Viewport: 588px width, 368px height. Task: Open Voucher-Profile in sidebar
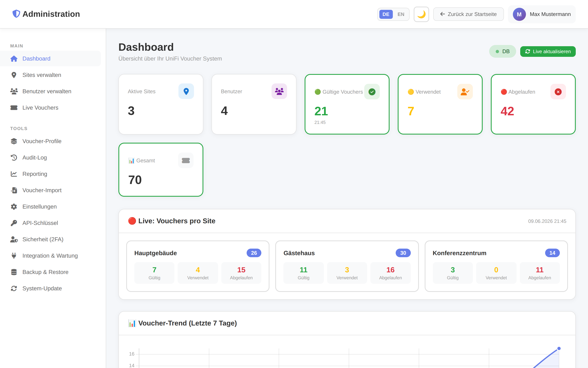click(x=50, y=141)
